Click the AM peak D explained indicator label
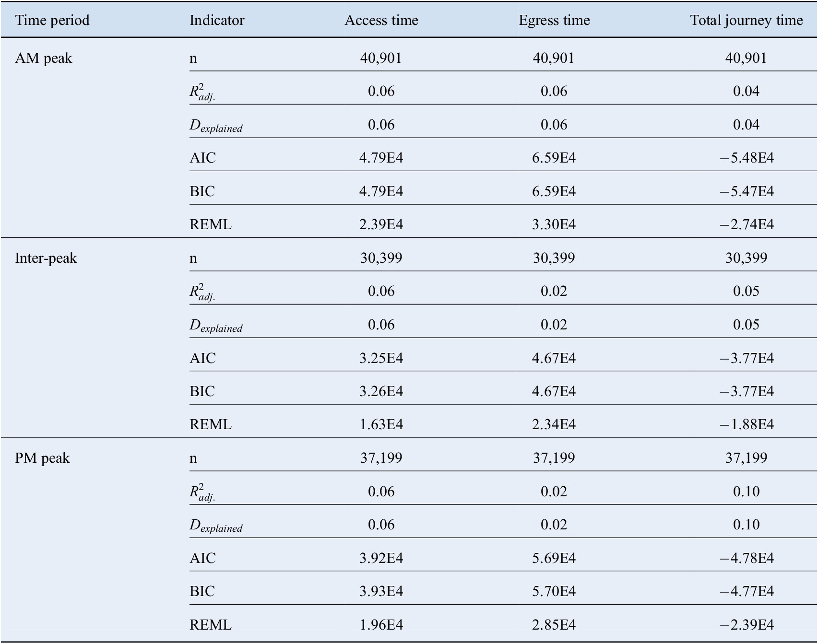The height and width of the screenshot is (644, 818). click(216, 126)
